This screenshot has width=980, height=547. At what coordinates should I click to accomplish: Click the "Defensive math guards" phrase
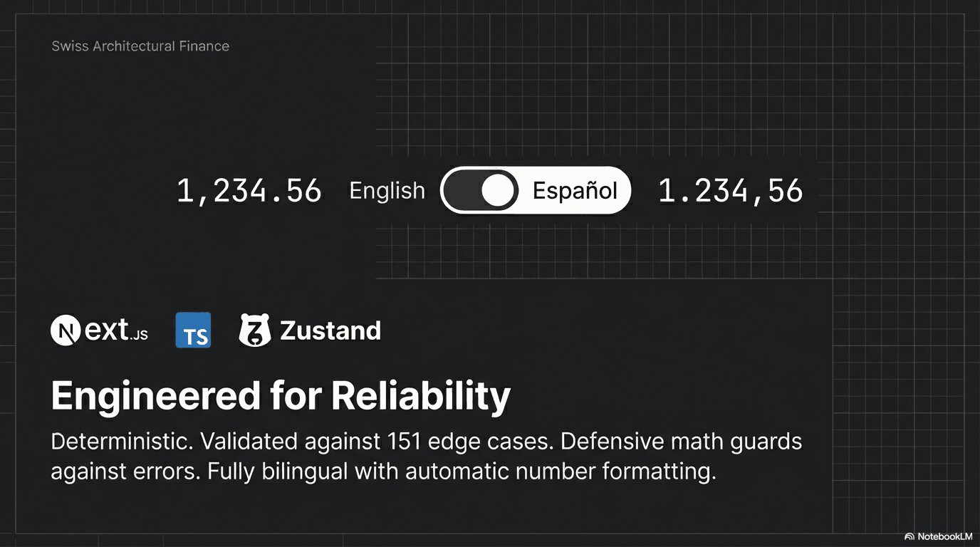click(x=682, y=442)
